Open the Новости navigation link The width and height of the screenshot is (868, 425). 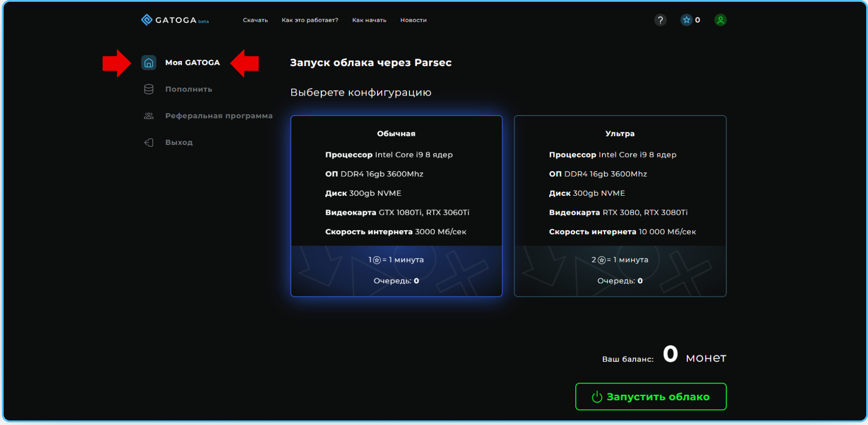[413, 20]
